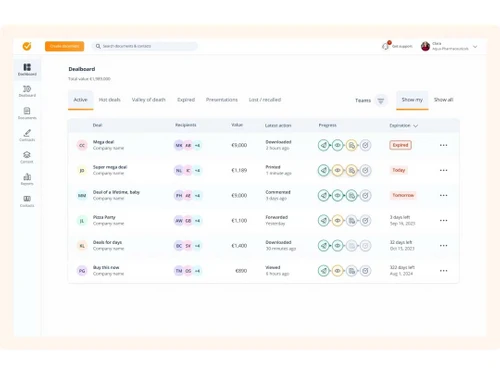Viewport: 500px width, 375px height.
Task: Open Contacts in the sidebar
Action: (27, 201)
